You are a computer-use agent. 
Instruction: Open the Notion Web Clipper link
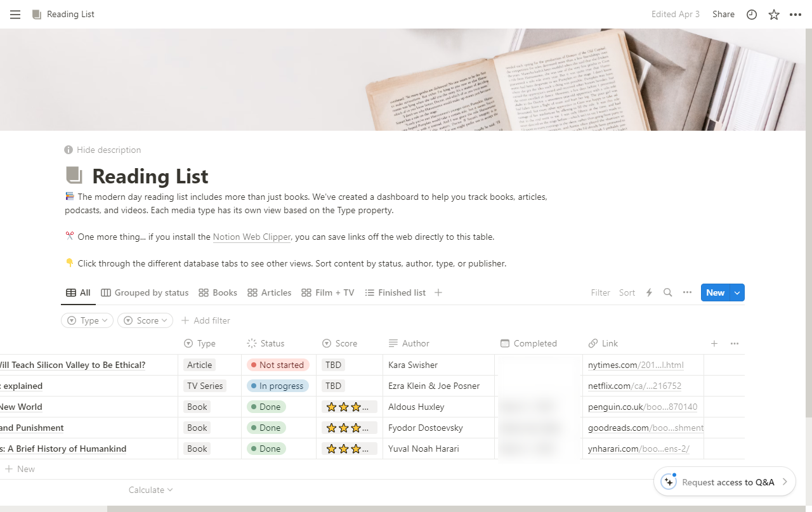[251, 237]
